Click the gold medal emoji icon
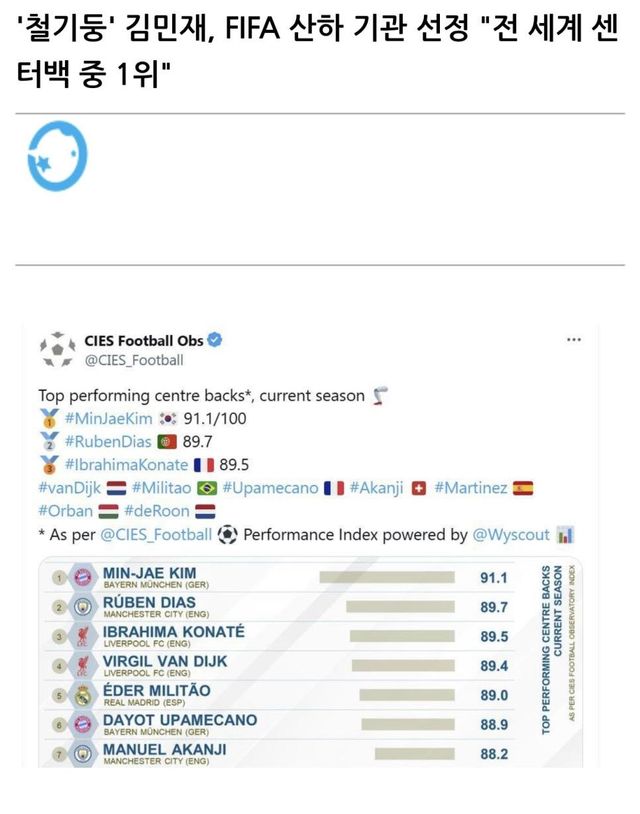This screenshot has width=640, height=814. (x=47, y=418)
